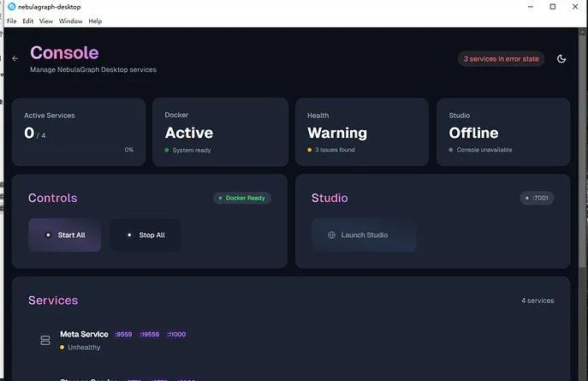Select the Docker Active status card
588x381 pixels.
(221, 132)
